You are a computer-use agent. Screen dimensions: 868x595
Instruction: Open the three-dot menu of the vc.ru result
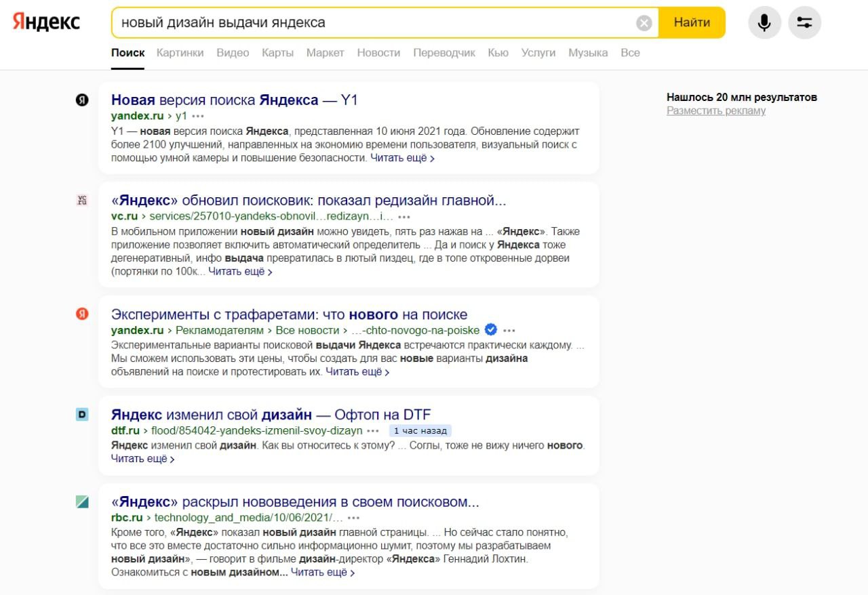(404, 217)
